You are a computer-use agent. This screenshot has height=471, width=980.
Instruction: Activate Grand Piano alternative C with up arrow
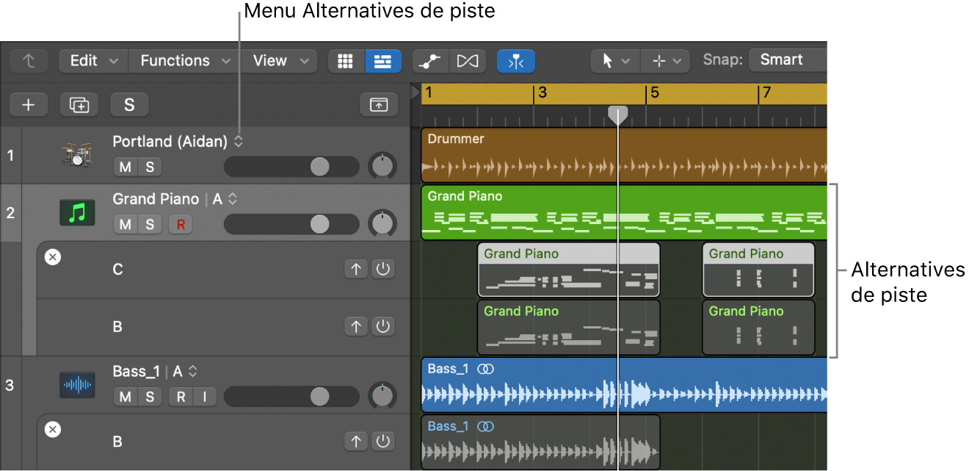pos(357,269)
